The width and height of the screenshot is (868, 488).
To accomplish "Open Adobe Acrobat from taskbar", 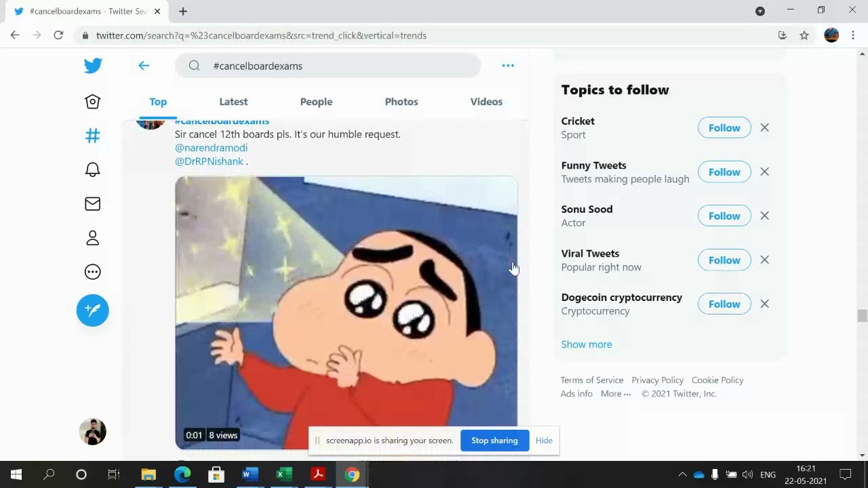I will pyautogui.click(x=318, y=474).
